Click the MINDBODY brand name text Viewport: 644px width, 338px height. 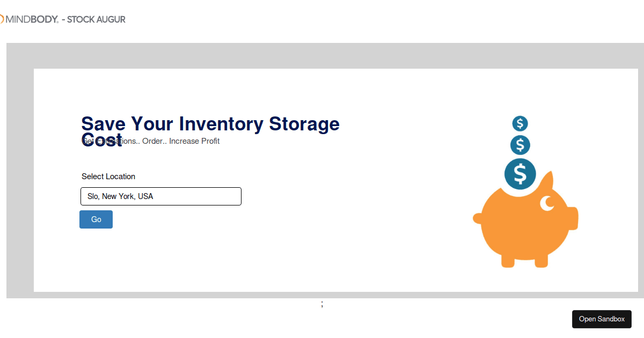tap(32, 19)
